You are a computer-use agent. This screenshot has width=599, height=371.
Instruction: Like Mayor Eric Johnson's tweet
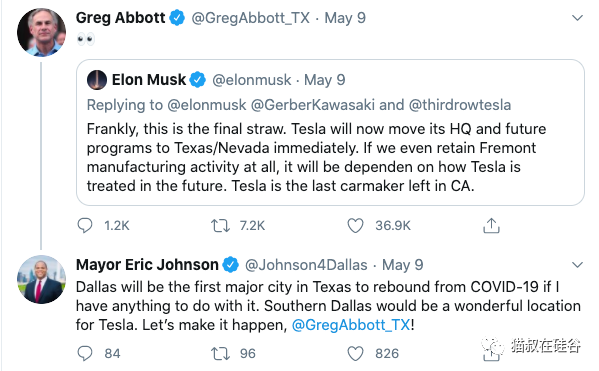coord(355,353)
